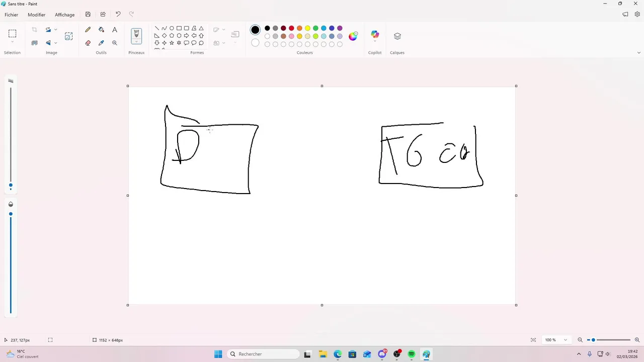This screenshot has height=362, width=644.
Task: Expand the Copilot dropdown
Action: [375, 42]
